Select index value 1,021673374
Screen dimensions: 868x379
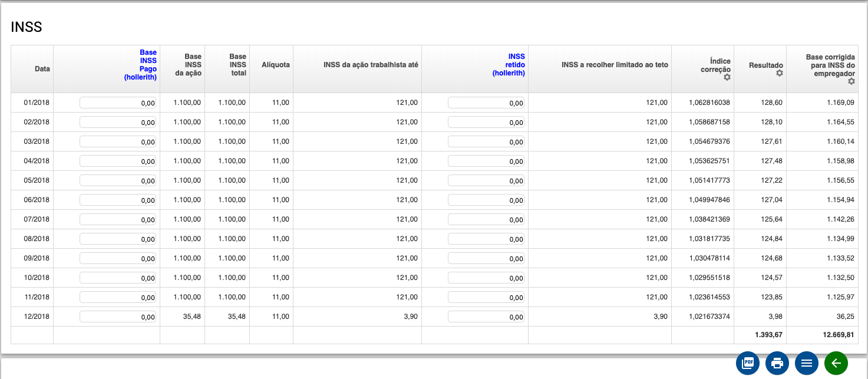point(709,317)
